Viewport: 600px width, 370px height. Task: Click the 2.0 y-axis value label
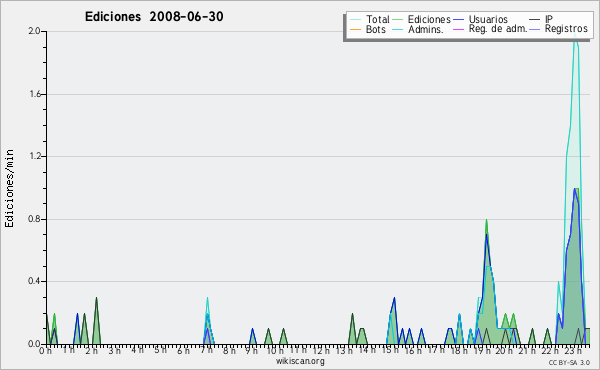click(x=35, y=31)
